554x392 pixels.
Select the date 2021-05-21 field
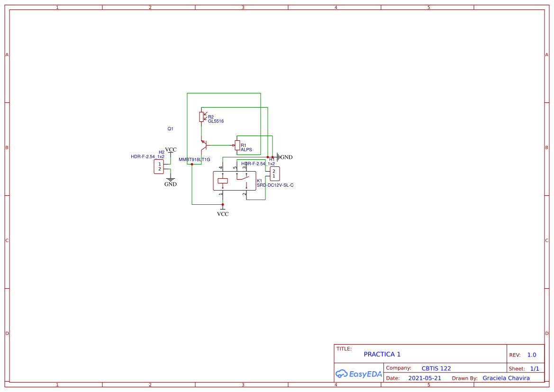tap(424, 378)
